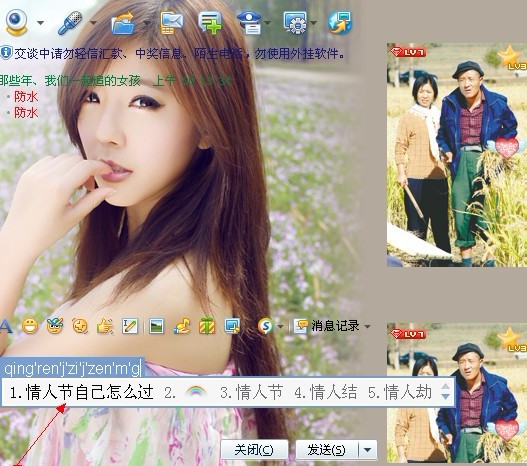Image resolution: width=527 pixels, height=466 pixels.
Task: Click the globe remote desktop icon
Action: pyautogui.click(x=340, y=23)
